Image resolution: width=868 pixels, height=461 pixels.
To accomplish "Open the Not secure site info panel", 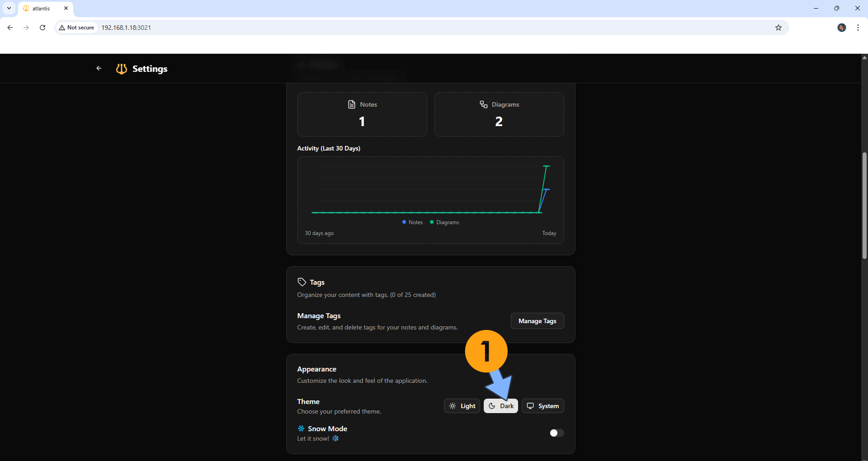I will tap(76, 28).
